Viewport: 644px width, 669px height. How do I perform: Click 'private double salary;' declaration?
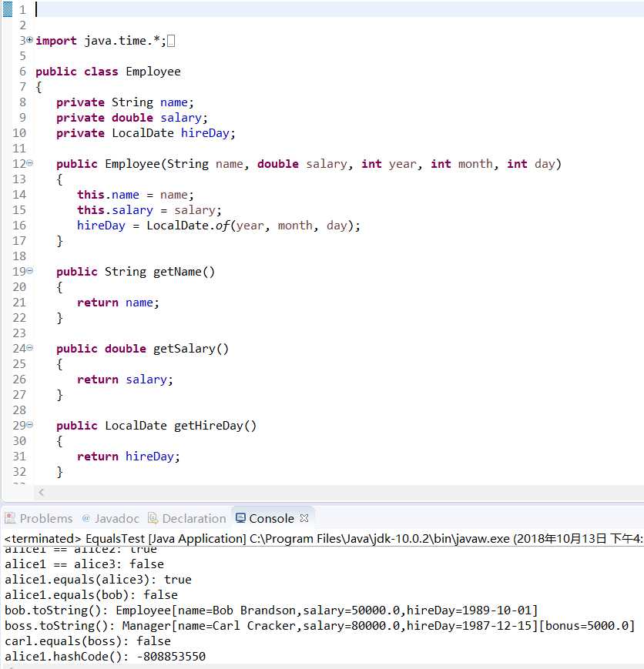point(132,118)
